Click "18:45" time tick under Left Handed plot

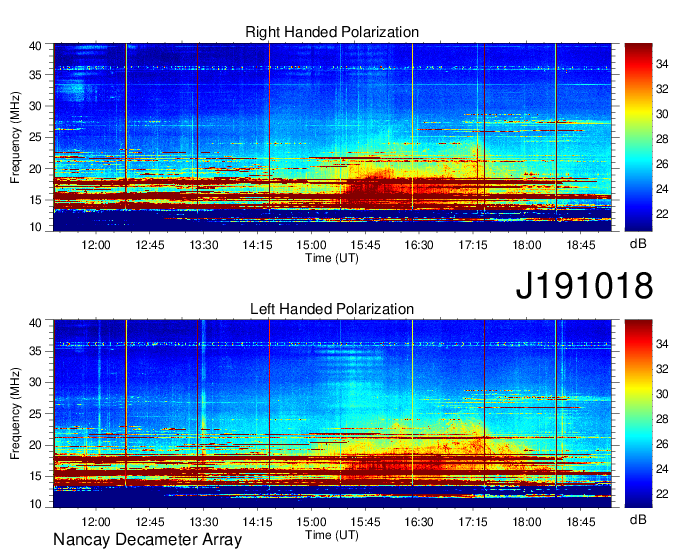coord(581,522)
